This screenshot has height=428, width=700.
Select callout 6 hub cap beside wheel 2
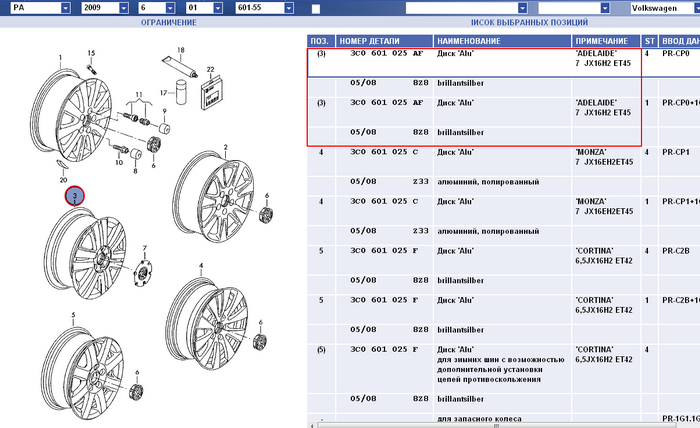click(x=267, y=195)
